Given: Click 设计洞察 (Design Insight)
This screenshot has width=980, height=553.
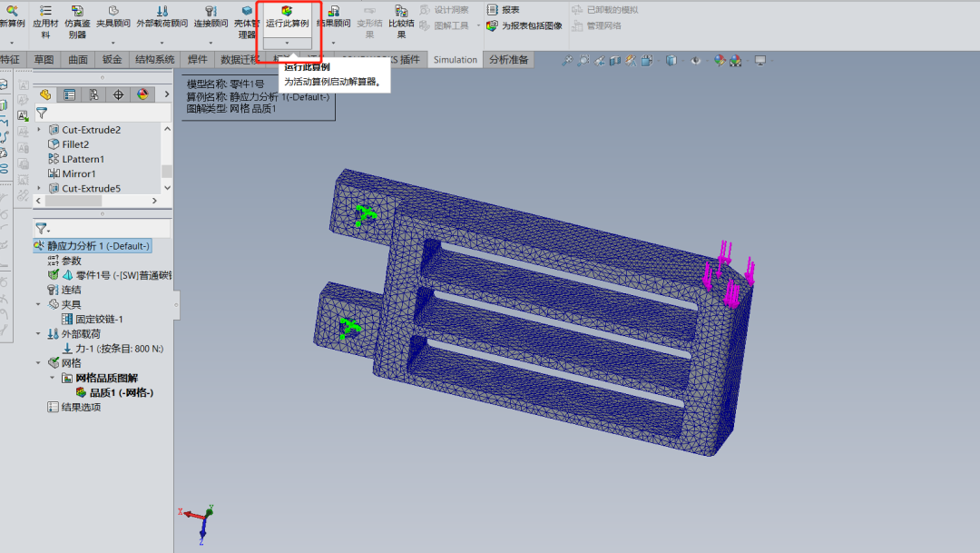Looking at the screenshot, I should [444, 10].
